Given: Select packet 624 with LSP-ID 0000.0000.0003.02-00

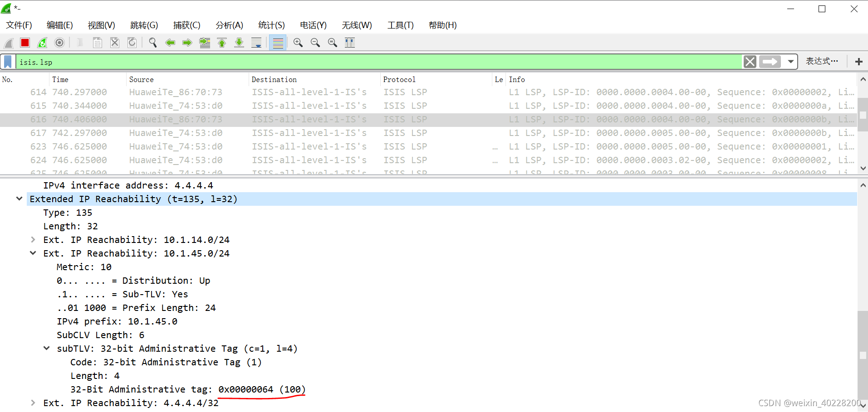Looking at the screenshot, I should click(x=428, y=160).
